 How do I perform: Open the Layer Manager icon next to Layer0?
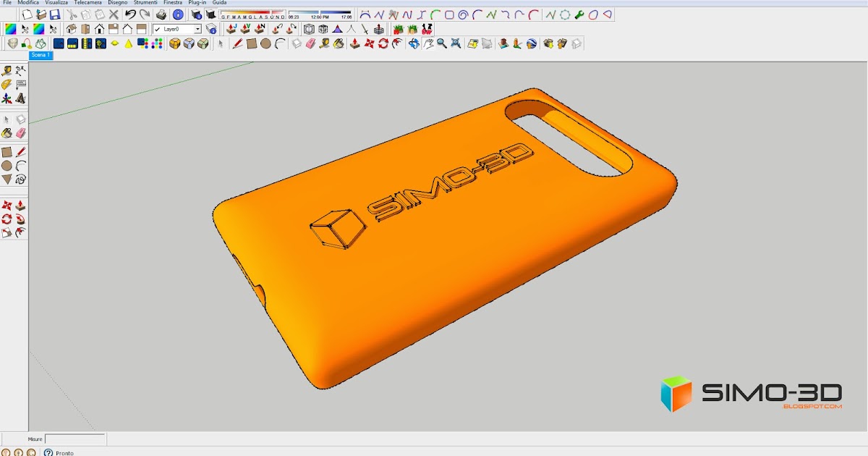click(211, 29)
